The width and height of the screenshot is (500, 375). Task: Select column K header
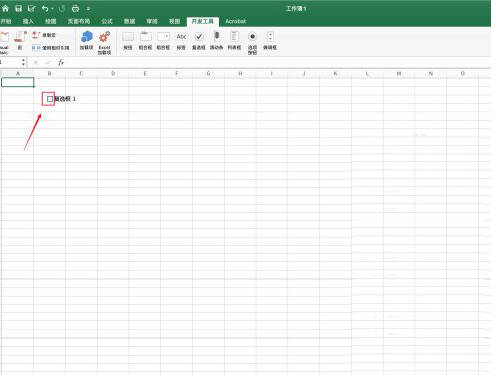pyautogui.click(x=335, y=73)
